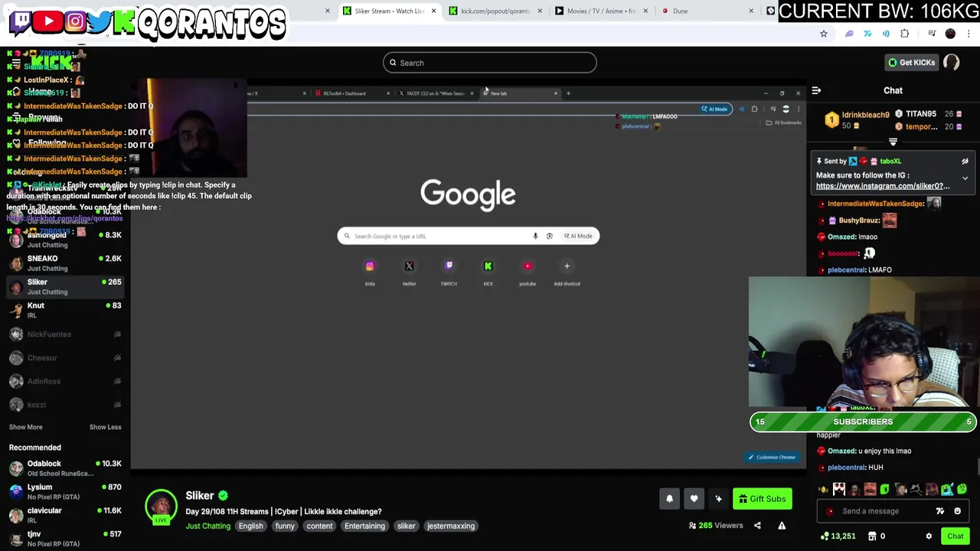Open offline channel Cheesur
This screenshot has width=980, height=551.
(x=65, y=357)
